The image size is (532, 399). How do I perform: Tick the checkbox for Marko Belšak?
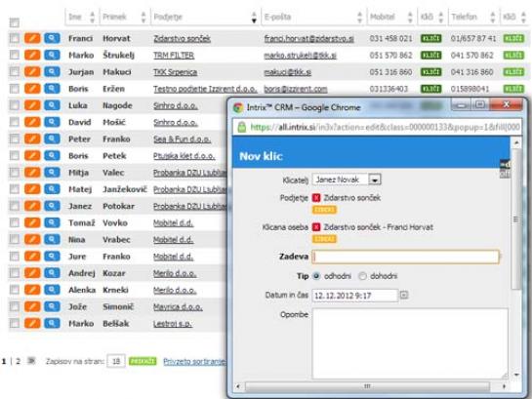(15, 324)
